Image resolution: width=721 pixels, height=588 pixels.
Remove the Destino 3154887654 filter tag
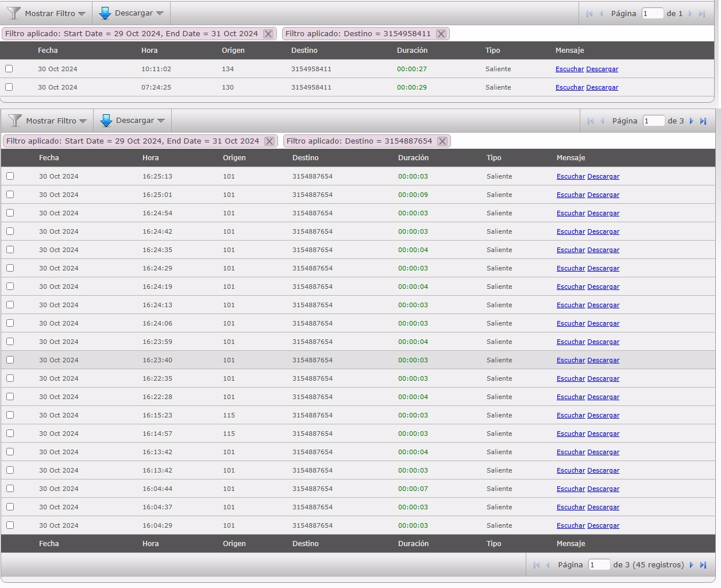coord(442,141)
